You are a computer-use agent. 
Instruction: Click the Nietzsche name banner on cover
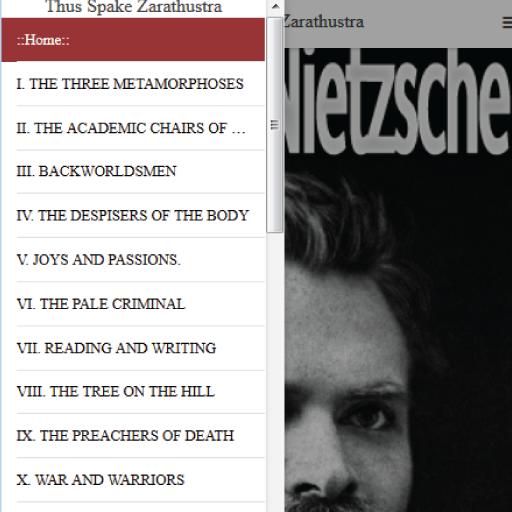tap(398, 103)
